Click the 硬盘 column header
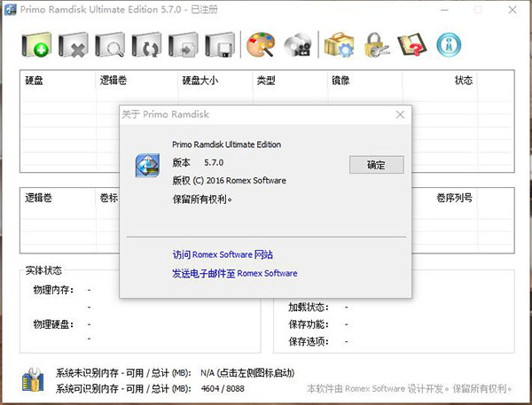 35,81
